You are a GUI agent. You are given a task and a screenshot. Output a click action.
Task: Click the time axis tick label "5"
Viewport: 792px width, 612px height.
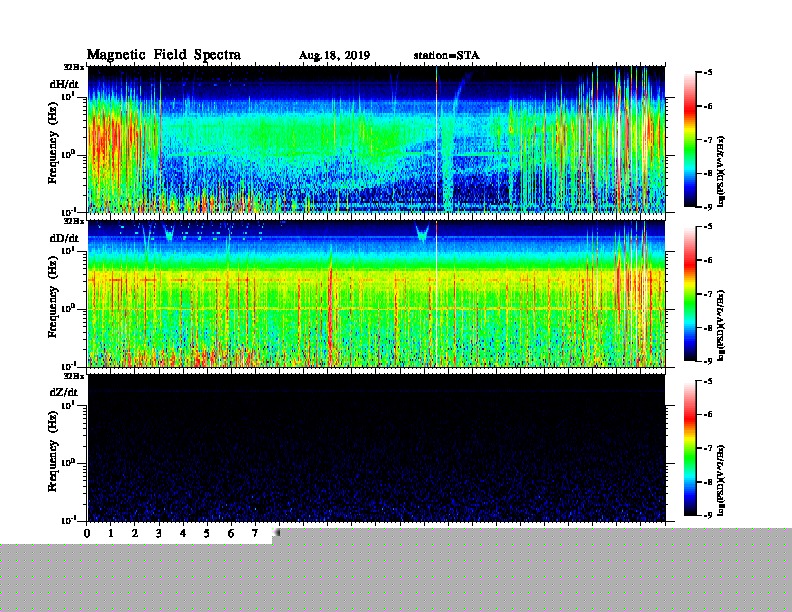207,533
